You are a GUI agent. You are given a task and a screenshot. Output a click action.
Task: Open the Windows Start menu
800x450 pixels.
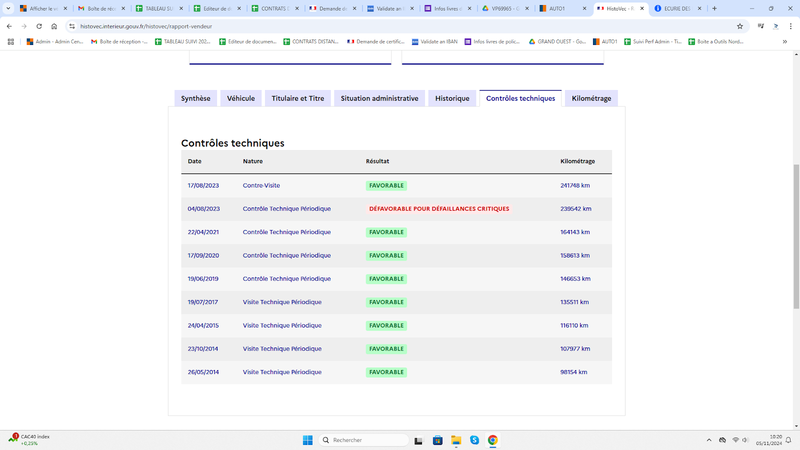(308, 440)
